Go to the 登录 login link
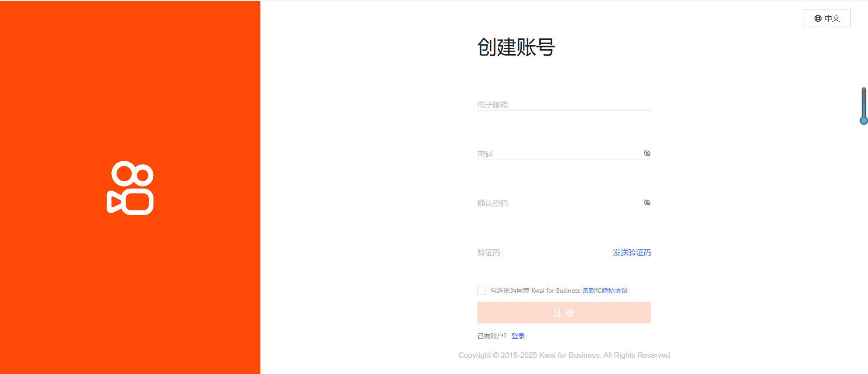Screen dimensions: 868x374 coord(518,336)
